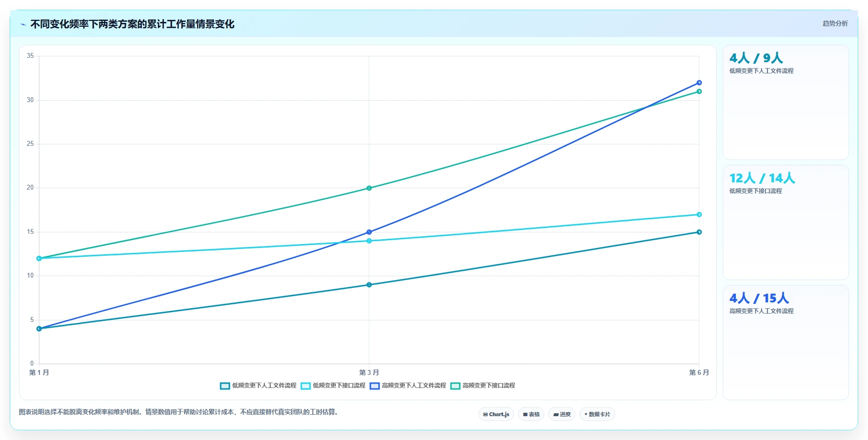Click the 第 6 月 x-axis label
The width and height of the screenshot is (868, 440).
(x=699, y=372)
